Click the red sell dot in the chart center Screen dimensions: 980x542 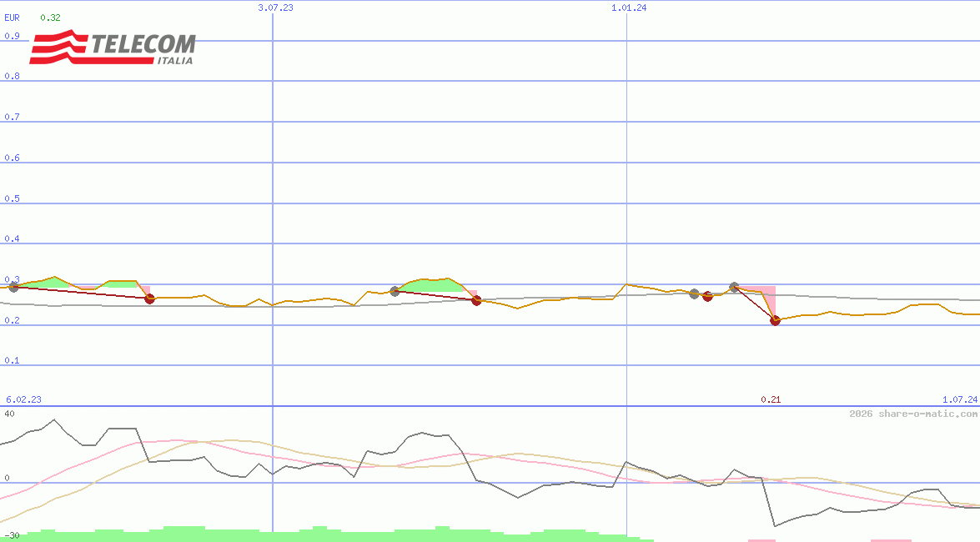tap(475, 301)
